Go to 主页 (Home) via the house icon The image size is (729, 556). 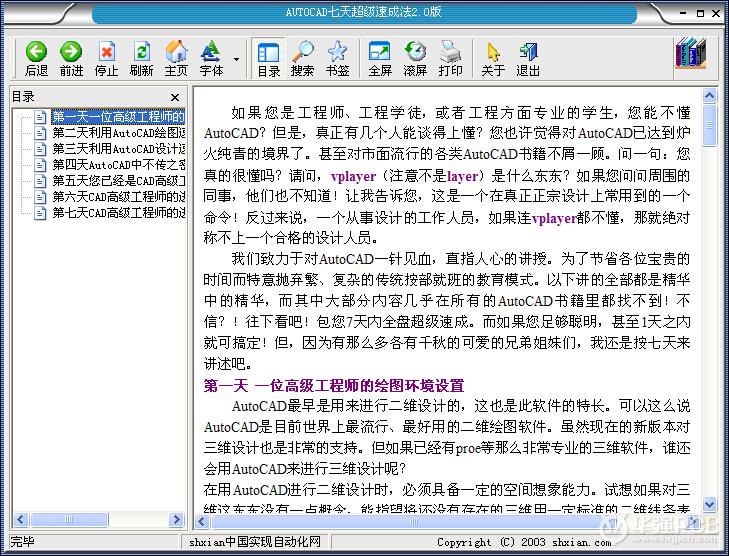pos(176,58)
